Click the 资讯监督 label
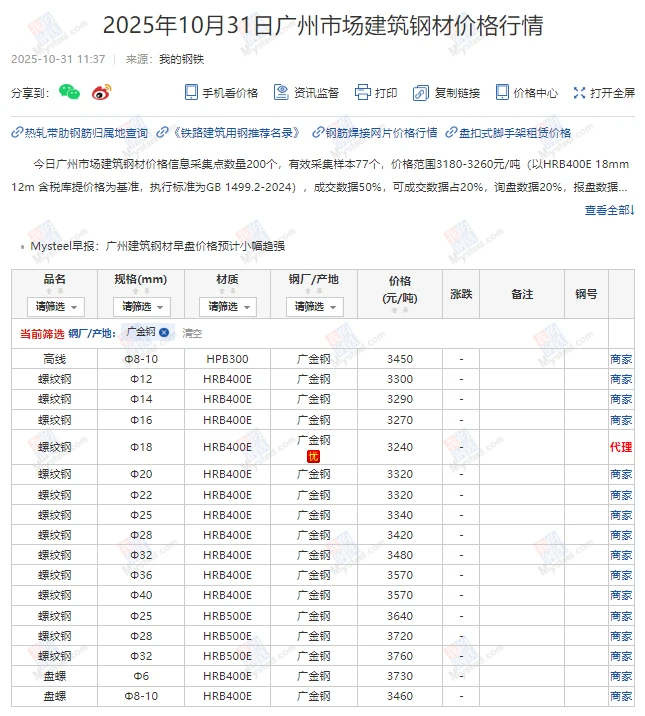 (316, 93)
